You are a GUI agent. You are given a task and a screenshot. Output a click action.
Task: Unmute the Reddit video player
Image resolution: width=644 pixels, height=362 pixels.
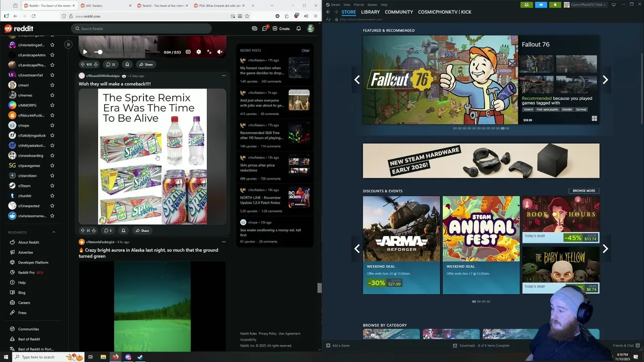click(220, 52)
